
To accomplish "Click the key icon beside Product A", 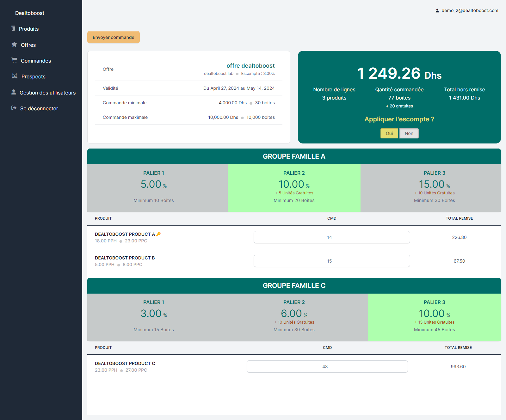I will 158,234.
